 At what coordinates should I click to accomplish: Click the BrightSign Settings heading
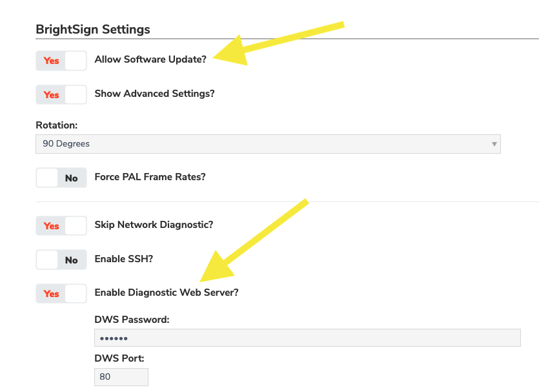tap(93, 29)
